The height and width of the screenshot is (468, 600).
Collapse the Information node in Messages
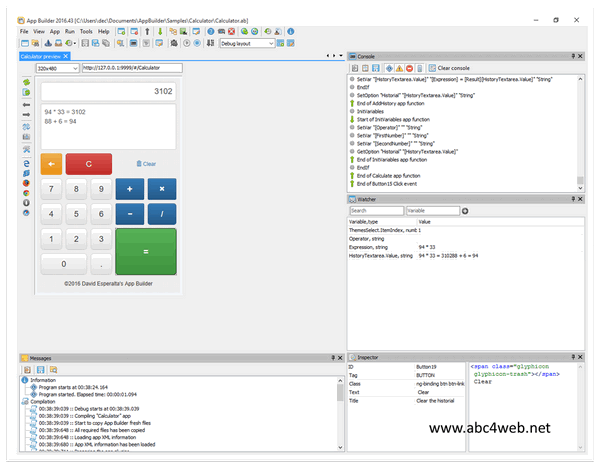pyautogui.click(x=25, y=380)
